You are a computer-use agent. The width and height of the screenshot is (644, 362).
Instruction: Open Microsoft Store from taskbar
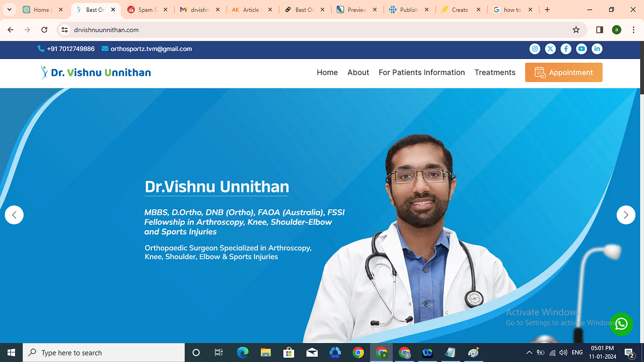point(289,352)
